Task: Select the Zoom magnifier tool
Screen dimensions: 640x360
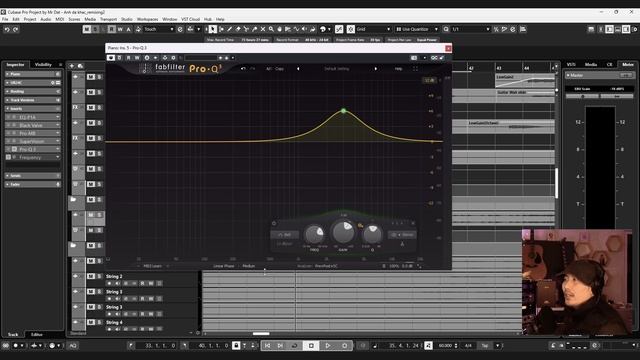Action: [x=271, y=29]
